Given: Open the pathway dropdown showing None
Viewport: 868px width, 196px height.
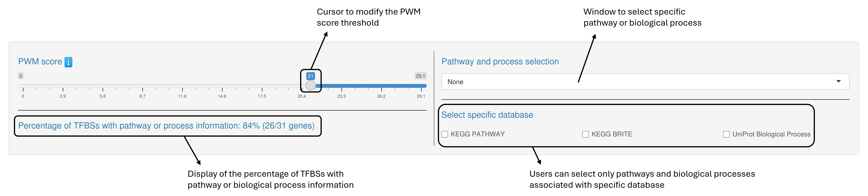Looking at the screenshot, I should (640, 82).
